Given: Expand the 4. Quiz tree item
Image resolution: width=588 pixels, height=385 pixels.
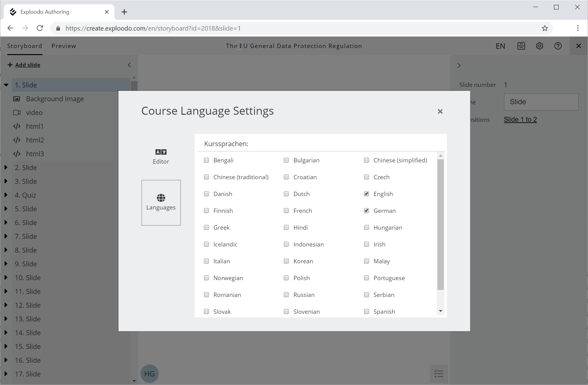Looking at the screenshot, I should click(6, 195).
